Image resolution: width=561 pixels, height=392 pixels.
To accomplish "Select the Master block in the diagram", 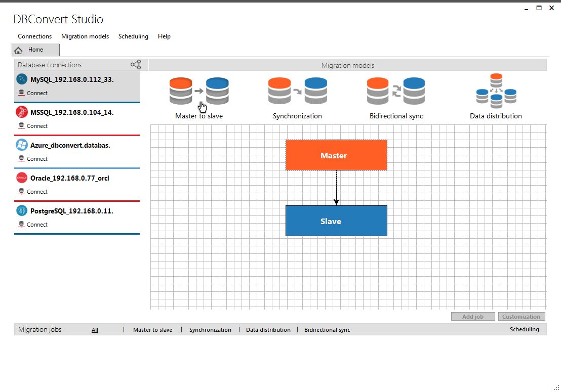I will [x=336, y=155].
